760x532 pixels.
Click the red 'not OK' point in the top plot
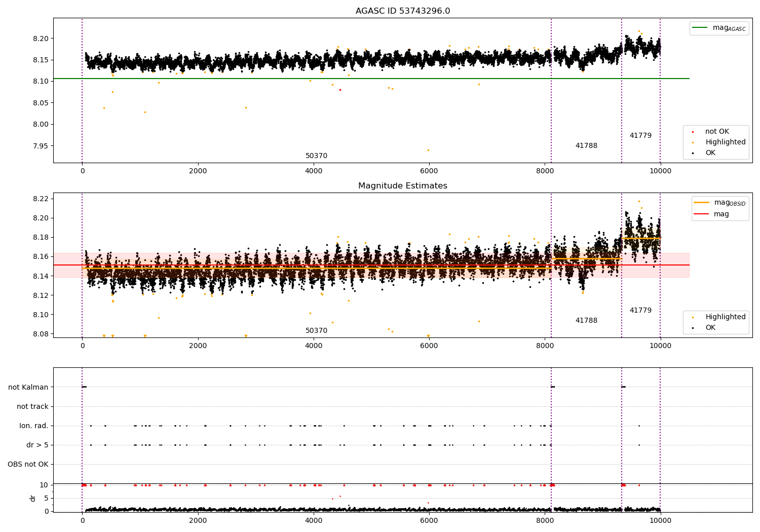pos(340,90)
